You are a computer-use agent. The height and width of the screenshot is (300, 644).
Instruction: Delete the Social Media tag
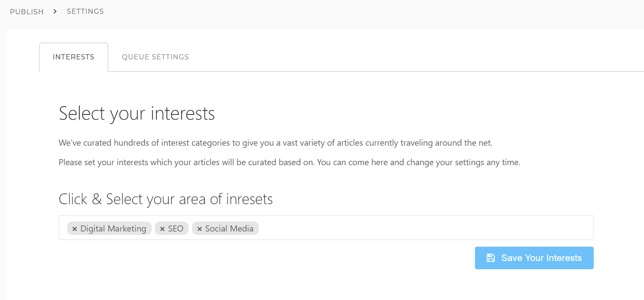200,229
